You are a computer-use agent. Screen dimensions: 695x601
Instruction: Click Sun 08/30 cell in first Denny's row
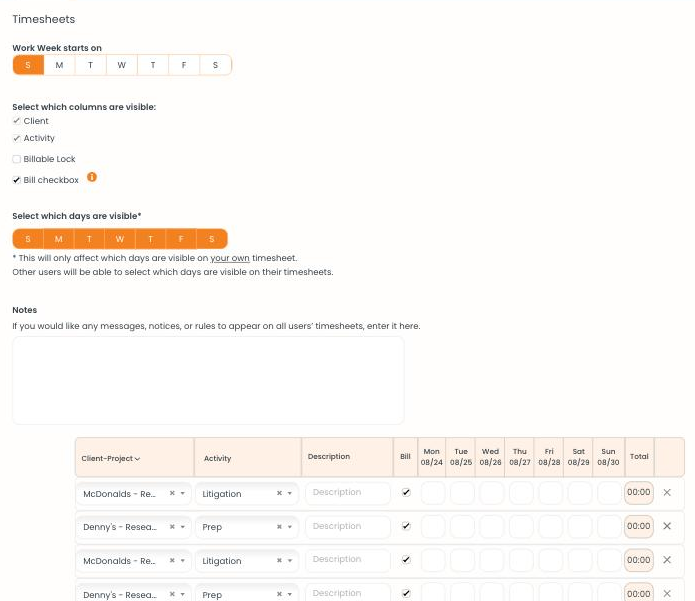tap(609, 527)
